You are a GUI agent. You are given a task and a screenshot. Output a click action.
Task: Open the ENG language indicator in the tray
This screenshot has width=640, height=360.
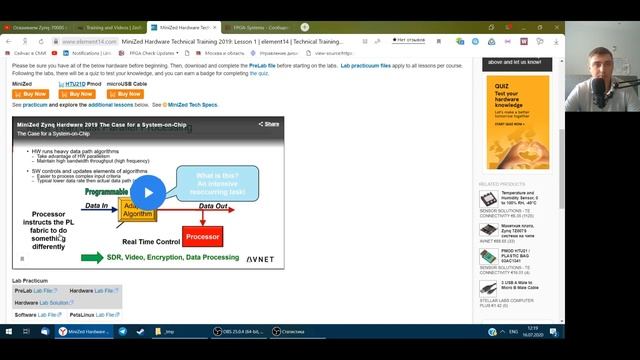(x=513, y=332)
